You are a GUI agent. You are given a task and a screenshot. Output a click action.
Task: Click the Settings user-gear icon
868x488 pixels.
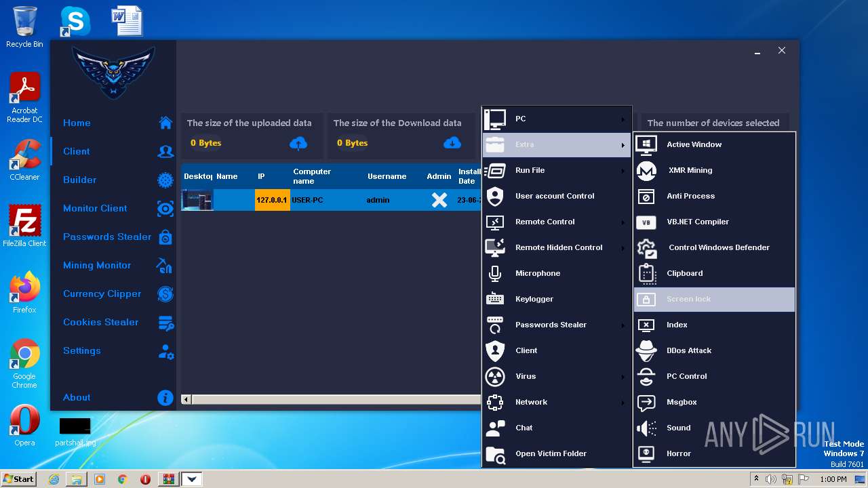point(165,351)
